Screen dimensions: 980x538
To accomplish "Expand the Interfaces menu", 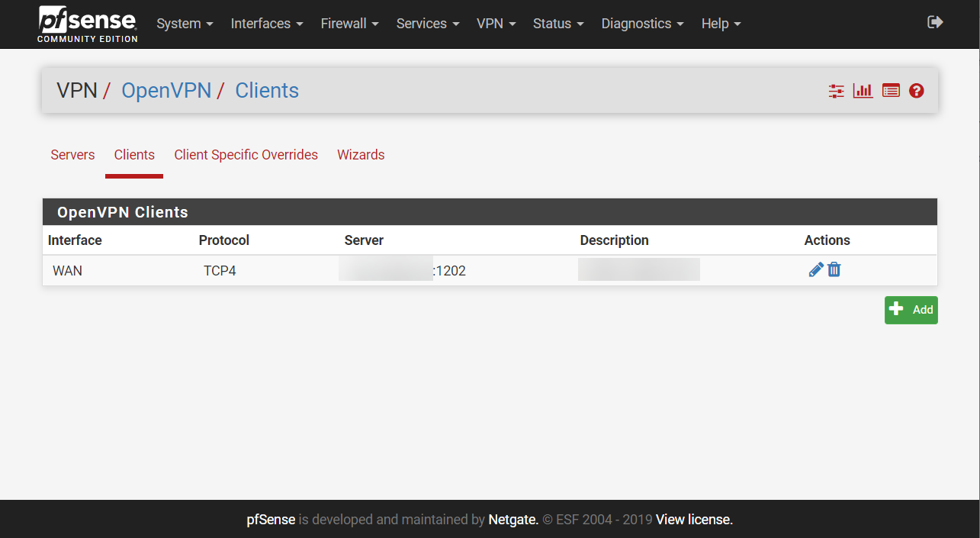I will click(267, 24).
